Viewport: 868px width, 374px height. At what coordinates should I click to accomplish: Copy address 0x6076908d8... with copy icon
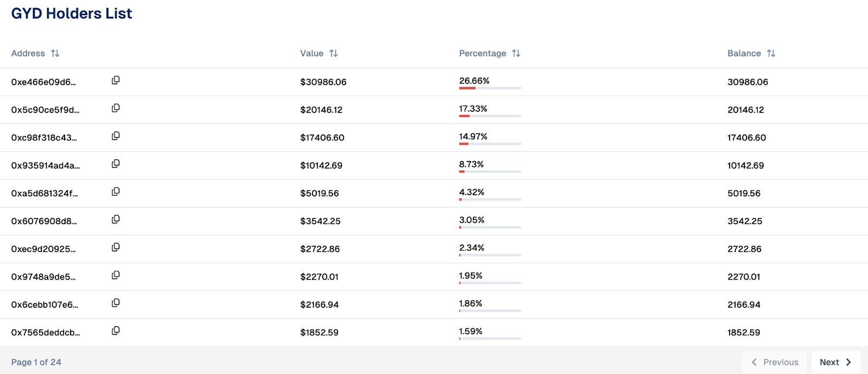pos(116,220)
